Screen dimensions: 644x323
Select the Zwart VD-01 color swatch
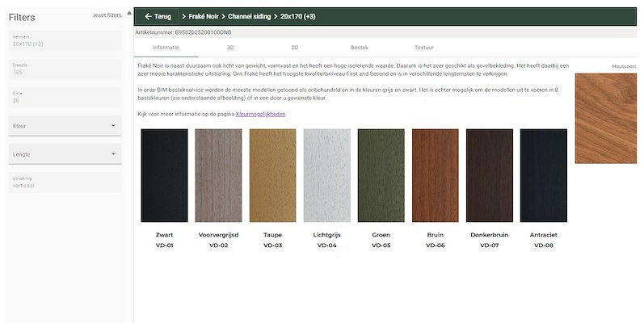[x=164, y=175]
